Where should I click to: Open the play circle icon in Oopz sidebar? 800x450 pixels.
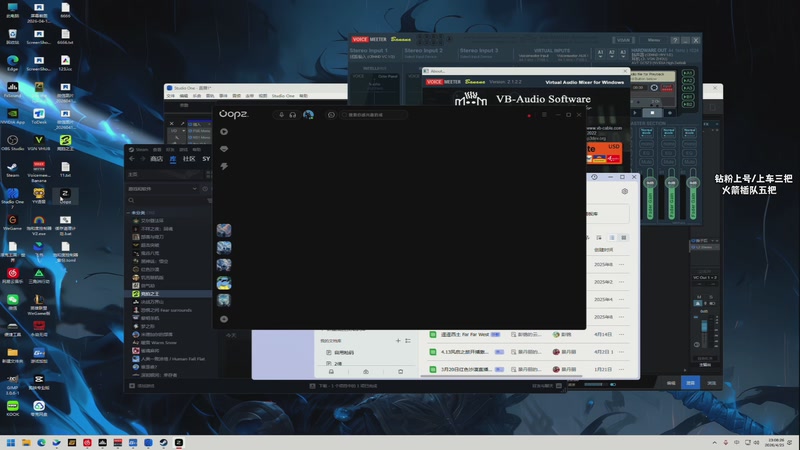pos(224,132)
